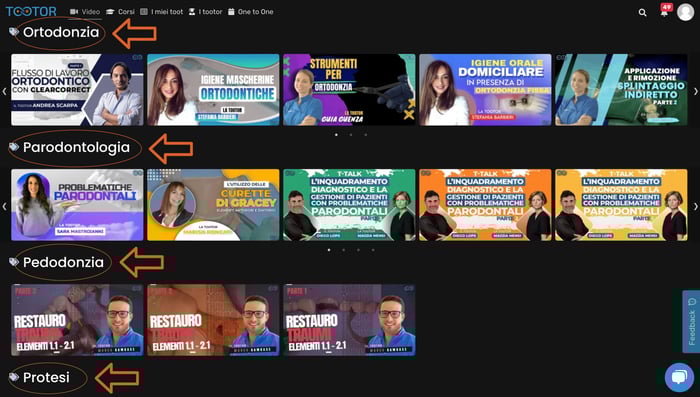Go back in Ortodonzia carousel left chevron
Image resolution: width=700 pixels, height=397 pixels.
4,91
